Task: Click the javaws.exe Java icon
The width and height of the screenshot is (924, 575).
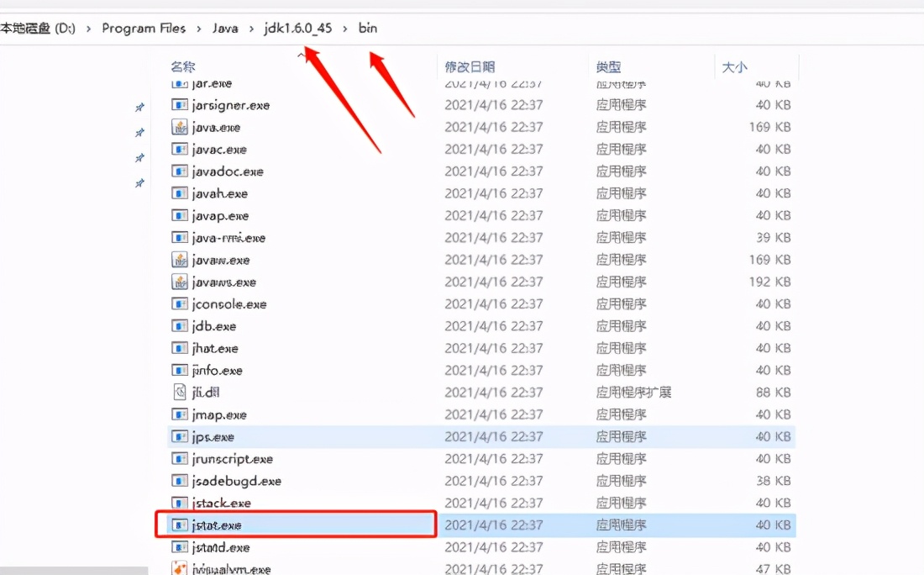Action: (179, 282)
